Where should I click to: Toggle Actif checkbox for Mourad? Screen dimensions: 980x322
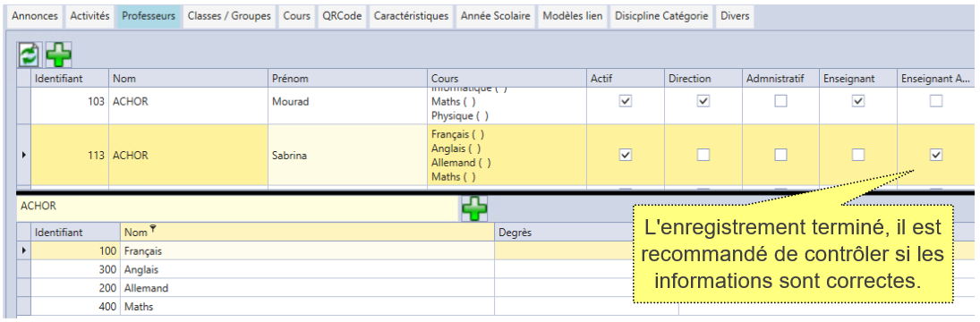625,101
